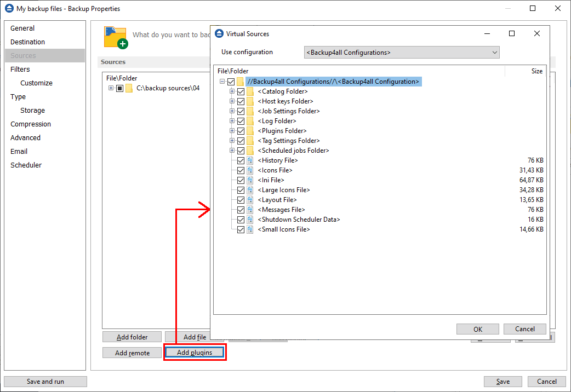This screenshot has height=392, width=571.
Task: Expand the C:\backup sources\04 node
Action: 111,88
